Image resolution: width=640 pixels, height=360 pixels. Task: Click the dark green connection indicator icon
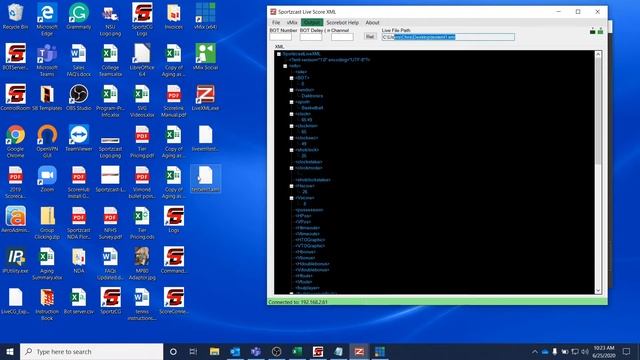click(592, 31)
